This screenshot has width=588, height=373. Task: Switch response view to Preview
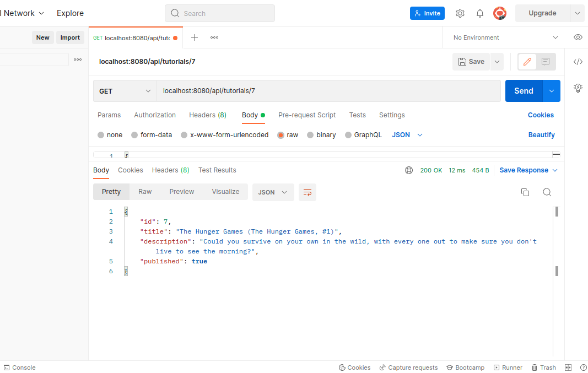pos(181,192)
